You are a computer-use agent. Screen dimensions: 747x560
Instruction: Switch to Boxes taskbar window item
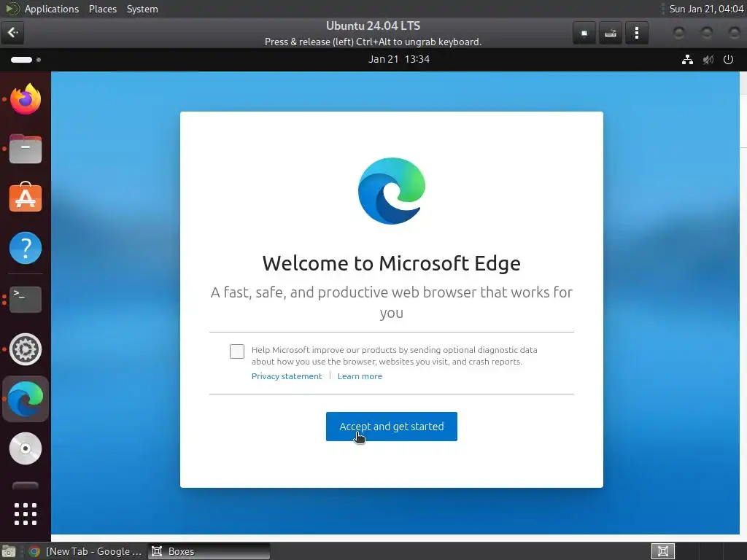point(209,551)
